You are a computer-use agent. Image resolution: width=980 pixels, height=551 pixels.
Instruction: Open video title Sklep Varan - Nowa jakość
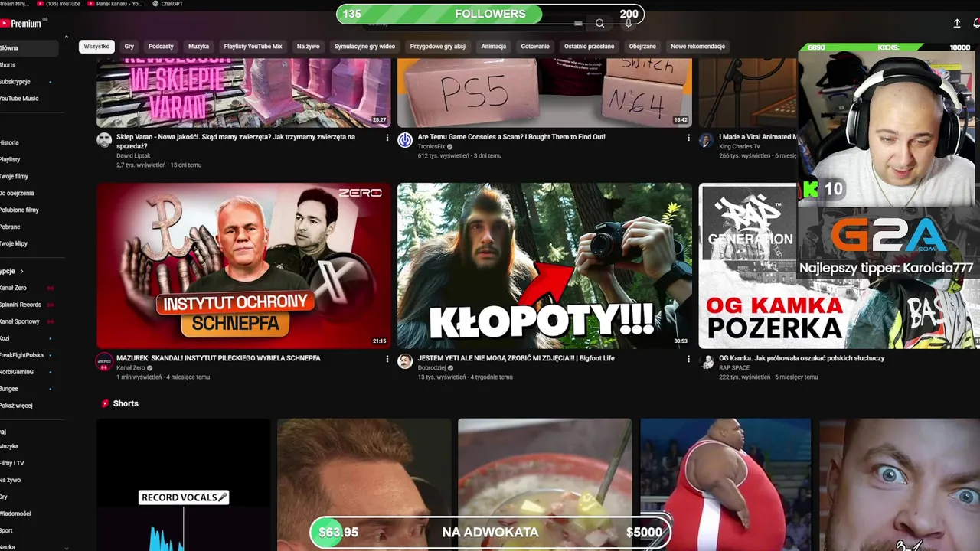point(236,142)
